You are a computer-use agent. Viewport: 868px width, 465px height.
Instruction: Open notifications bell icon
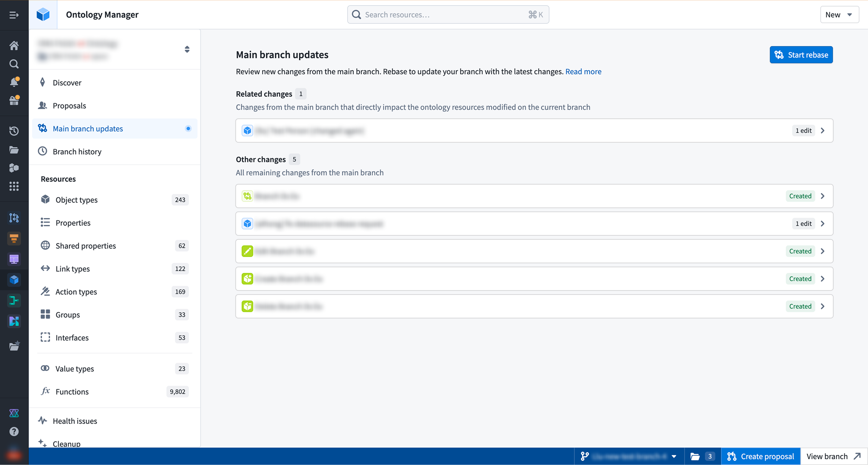14,82
